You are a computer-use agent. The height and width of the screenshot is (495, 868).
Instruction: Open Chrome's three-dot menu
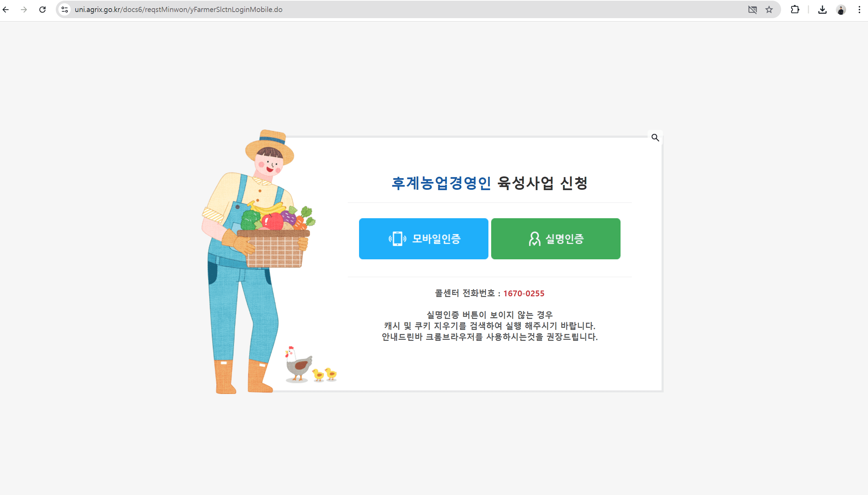coord(859,10)
